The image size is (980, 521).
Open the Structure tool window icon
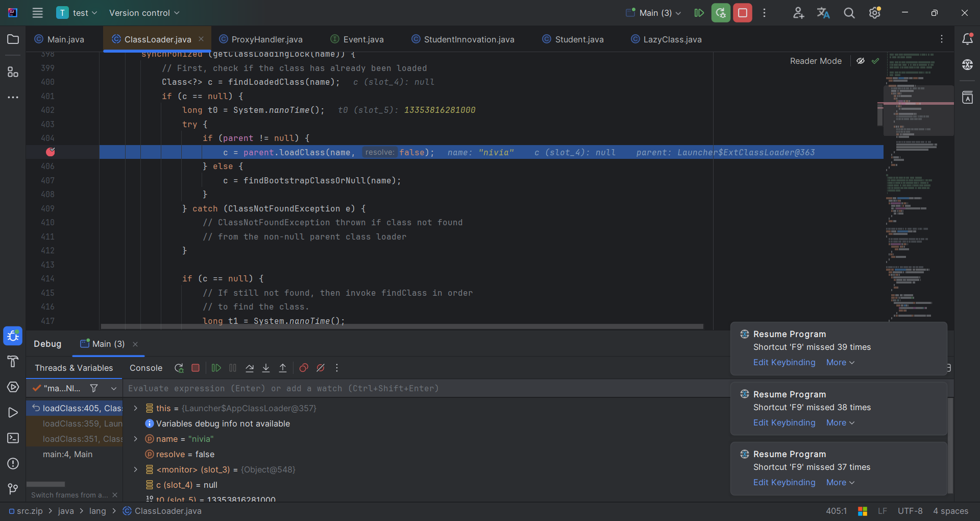13,72
